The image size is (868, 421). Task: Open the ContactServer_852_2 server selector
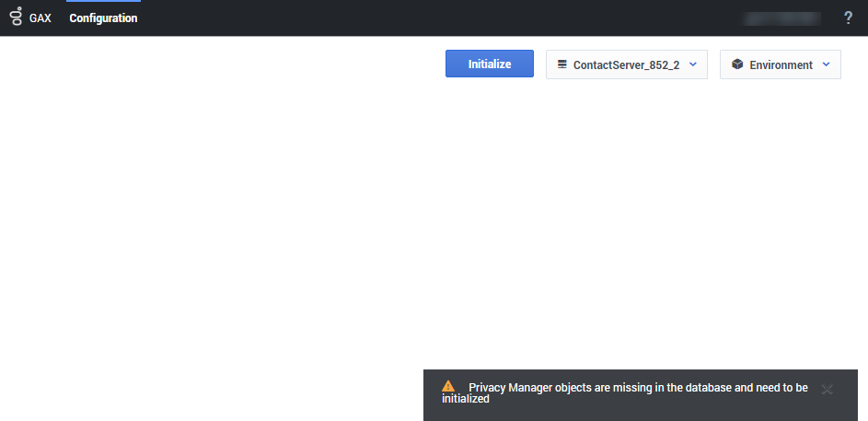(626, 64)
